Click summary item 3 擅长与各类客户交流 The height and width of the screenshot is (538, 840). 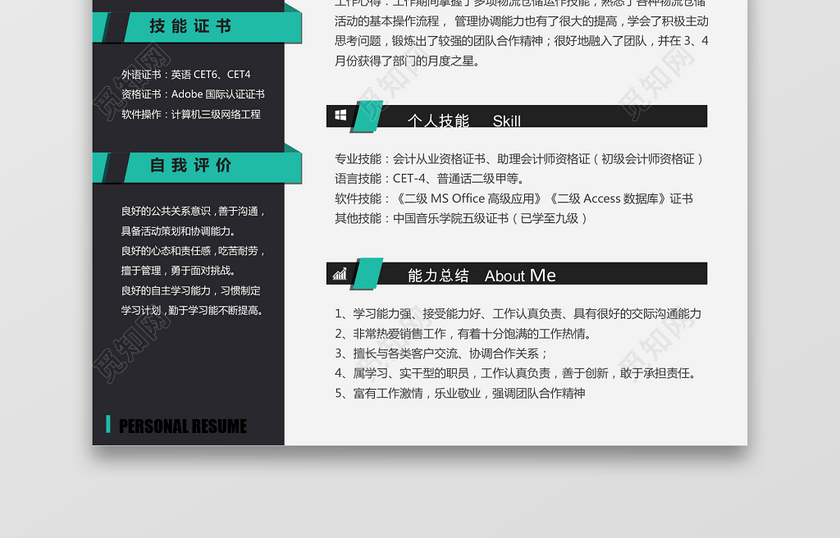point(441,354)
